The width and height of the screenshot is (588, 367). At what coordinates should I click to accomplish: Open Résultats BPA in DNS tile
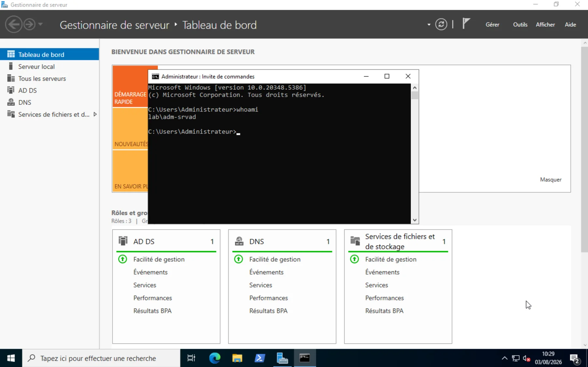click(x=268, y=311)
